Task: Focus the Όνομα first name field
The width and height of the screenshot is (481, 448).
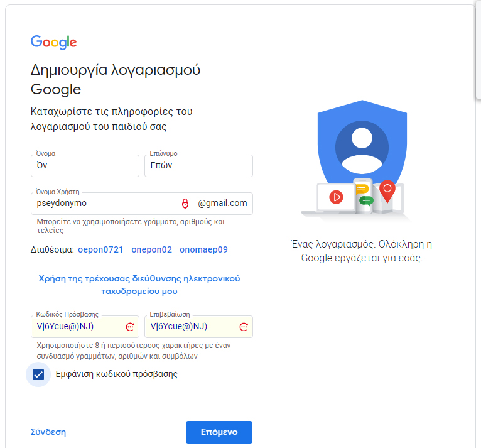Action: (85, 166)
